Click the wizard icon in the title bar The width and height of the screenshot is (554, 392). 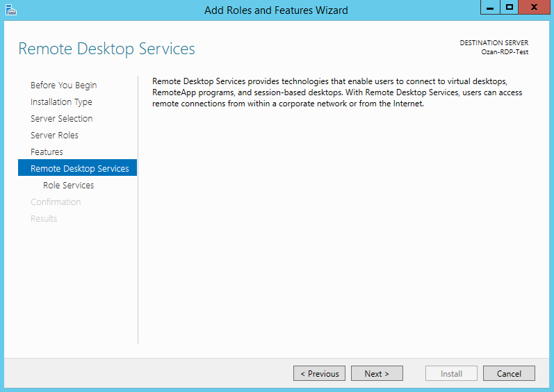pyautogui.click(x=10, y=9)
